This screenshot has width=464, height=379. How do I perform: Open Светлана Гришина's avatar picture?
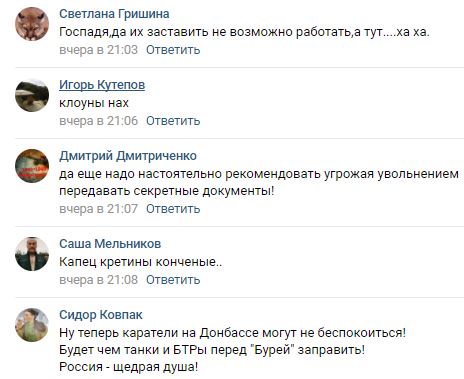click(x=32, y=24)
